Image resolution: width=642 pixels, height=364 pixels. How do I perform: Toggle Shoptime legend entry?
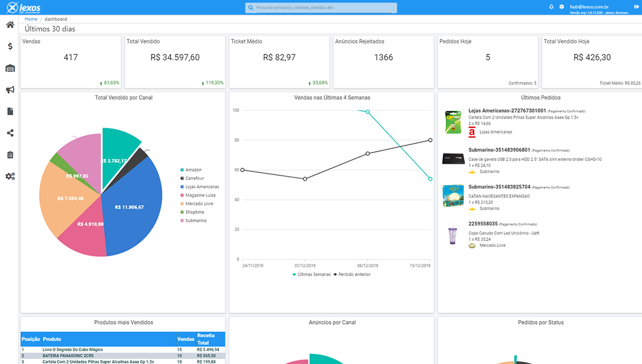[192, 212]
